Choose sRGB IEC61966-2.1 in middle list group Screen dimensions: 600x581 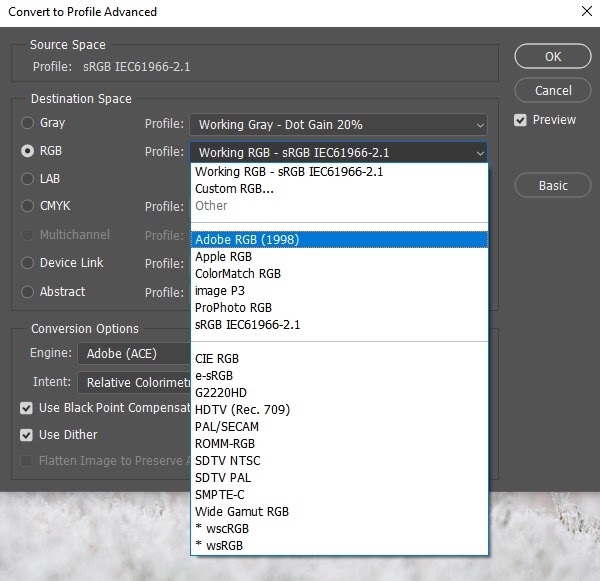(339, 325)
